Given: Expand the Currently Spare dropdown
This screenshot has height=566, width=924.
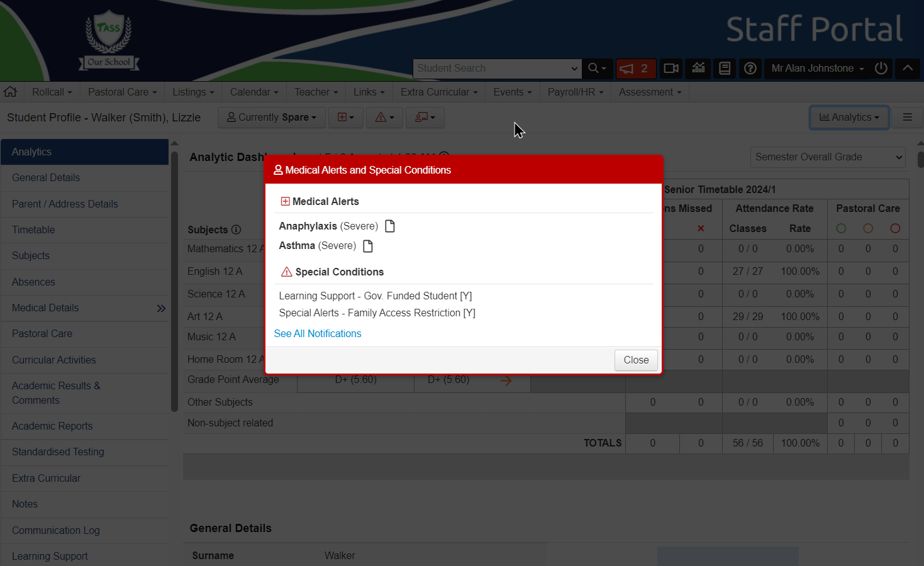Looking at the screenshot, I should click(271, 118).
